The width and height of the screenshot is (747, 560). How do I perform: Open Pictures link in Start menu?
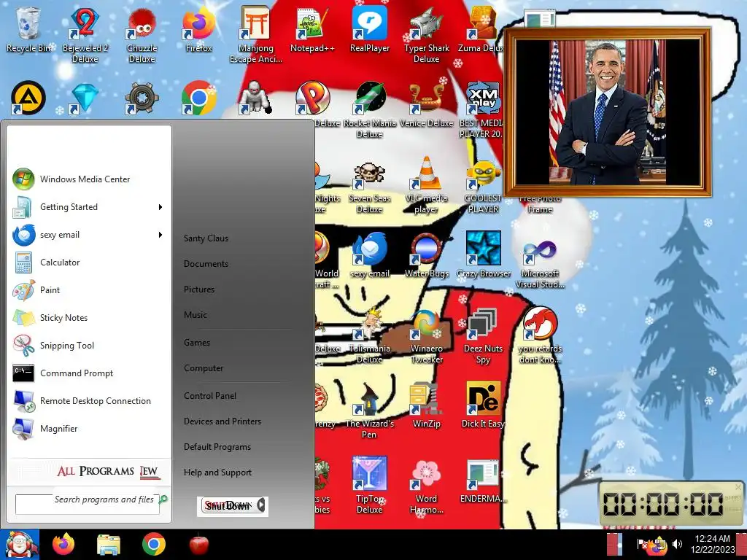(199, 289)
